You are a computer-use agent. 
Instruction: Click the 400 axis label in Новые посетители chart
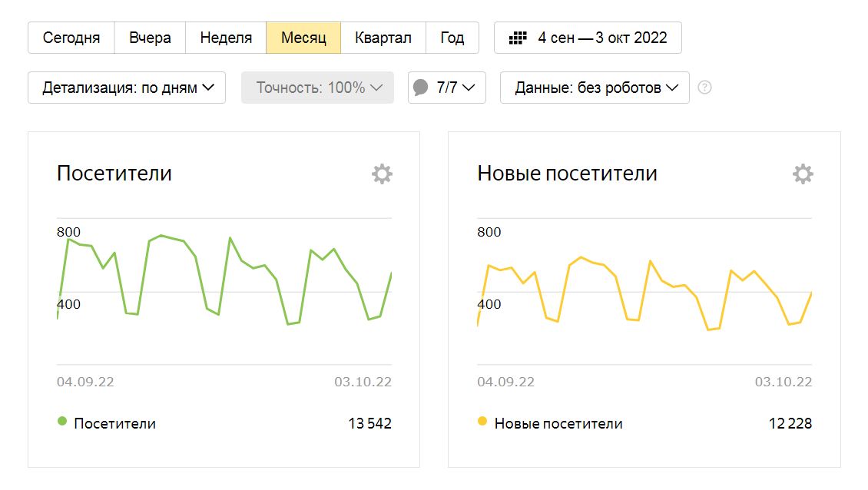[x=489, y=304]
